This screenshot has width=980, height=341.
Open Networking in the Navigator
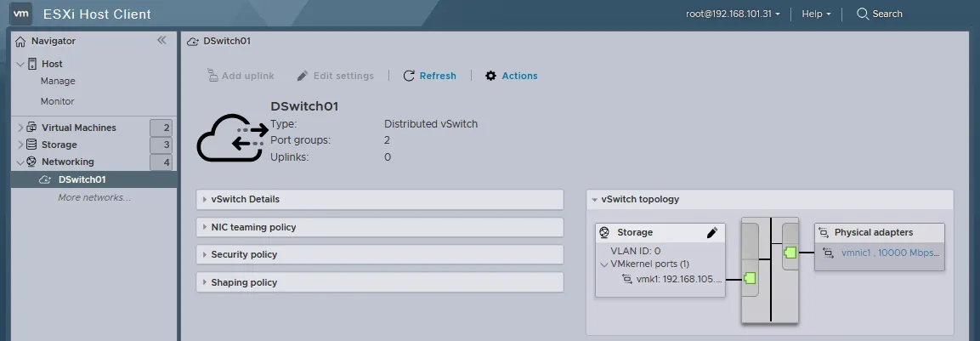coord(67,162)
